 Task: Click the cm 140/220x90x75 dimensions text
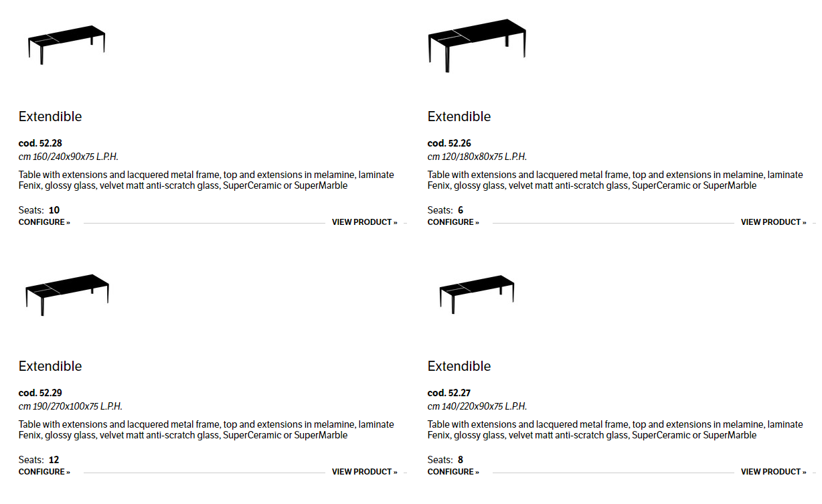click(x=477, y=406)
